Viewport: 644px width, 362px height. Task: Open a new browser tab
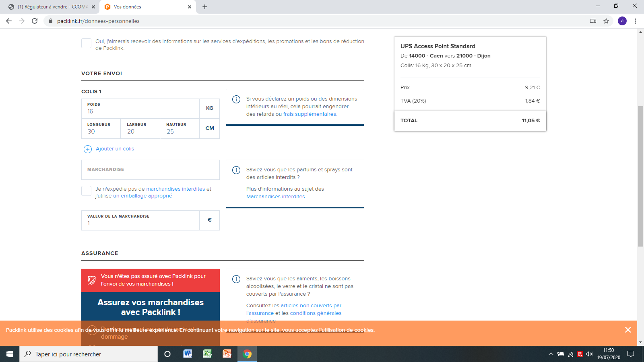click(204, 7)
